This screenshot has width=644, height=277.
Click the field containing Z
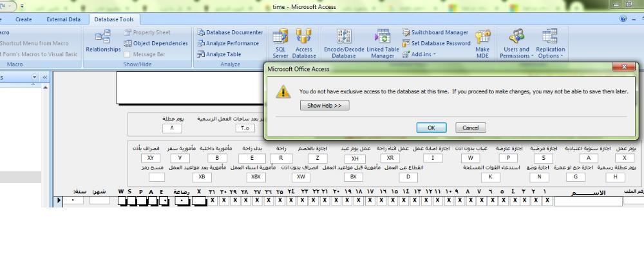click(317, 158)
